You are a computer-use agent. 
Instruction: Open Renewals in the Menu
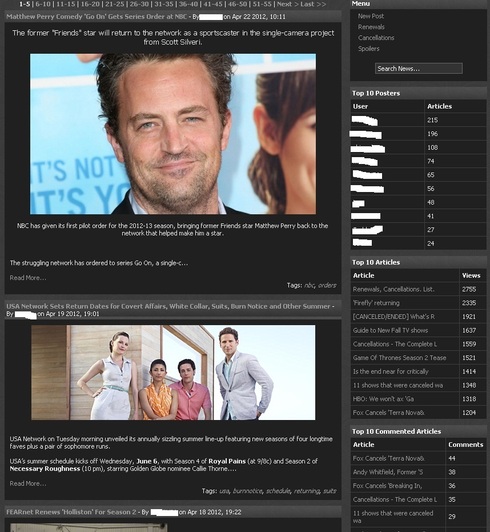[371, 27]
